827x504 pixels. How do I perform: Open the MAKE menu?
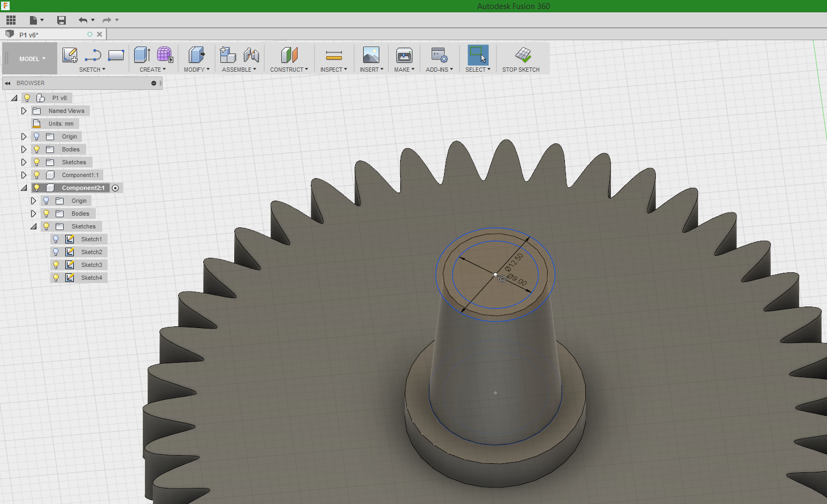click(404, 70)
